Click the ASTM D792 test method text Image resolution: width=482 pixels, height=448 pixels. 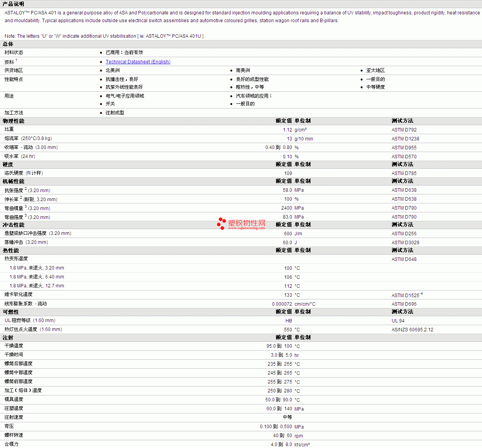pyautogui.click(x=404, y=130)
